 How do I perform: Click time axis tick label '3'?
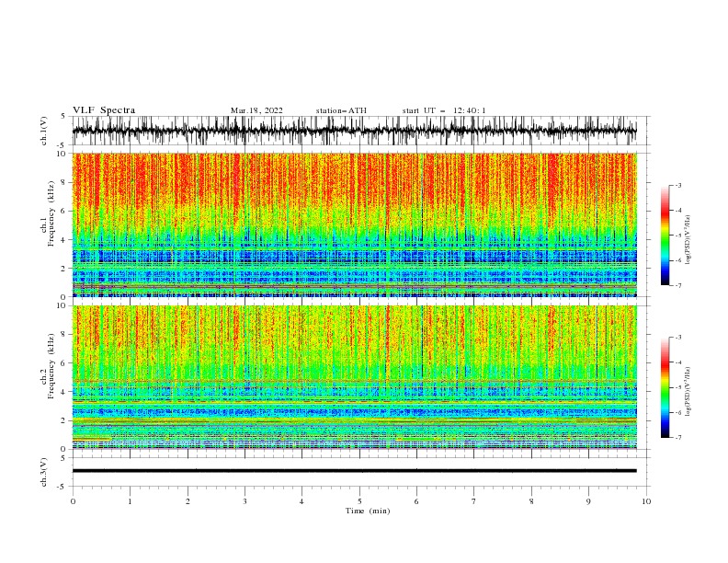pos(245,501)
